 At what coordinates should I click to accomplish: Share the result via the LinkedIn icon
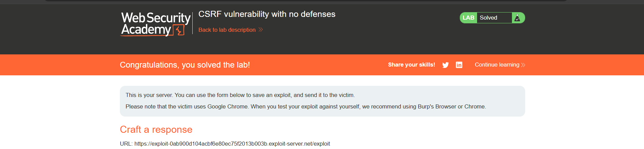coord(459,65)
